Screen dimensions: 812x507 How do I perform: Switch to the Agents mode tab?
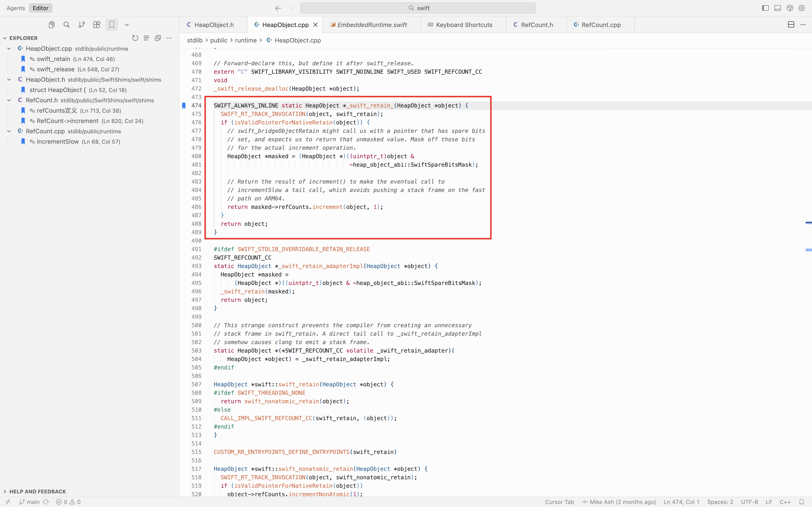16,8
